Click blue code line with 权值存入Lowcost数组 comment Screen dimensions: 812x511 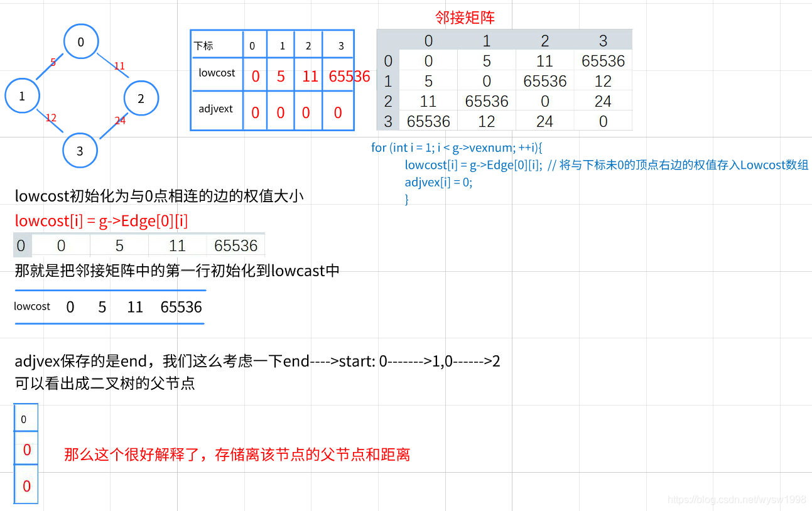point(607,165)
